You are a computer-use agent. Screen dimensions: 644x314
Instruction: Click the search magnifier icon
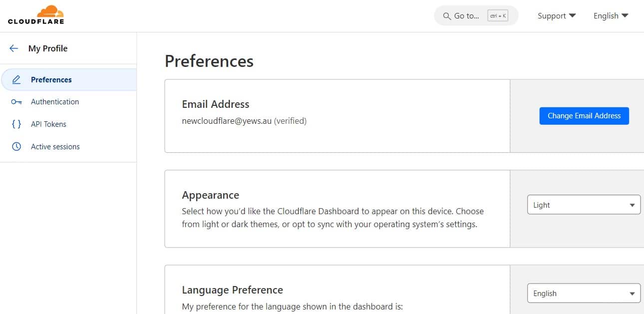(x=447, y=16)
